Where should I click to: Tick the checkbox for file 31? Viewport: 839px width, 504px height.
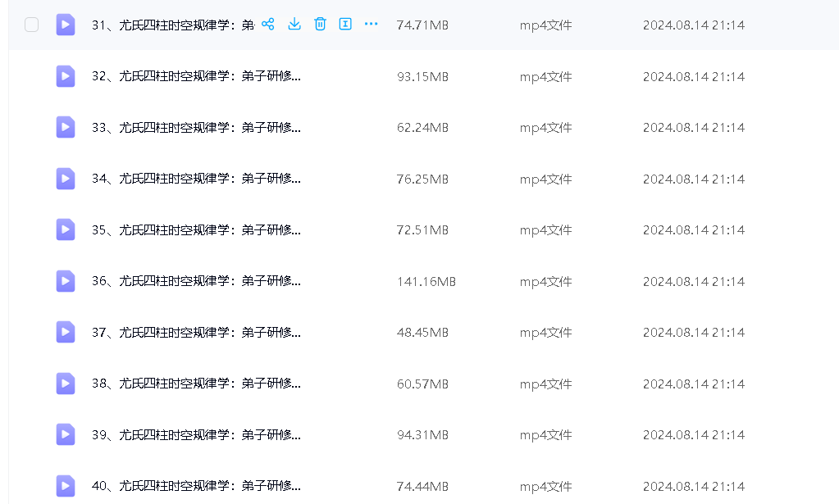click(x=32, y=25)
